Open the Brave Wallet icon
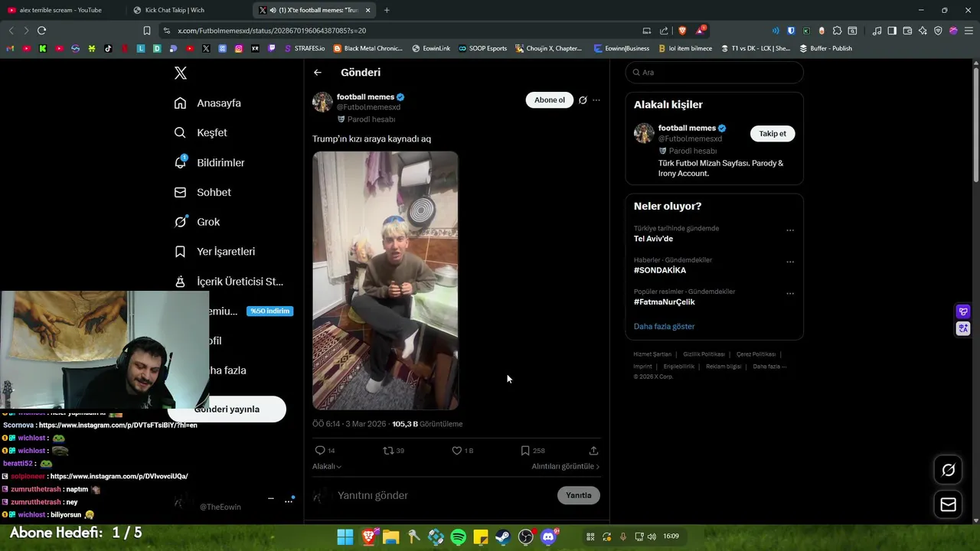 [x=907, y=31]
